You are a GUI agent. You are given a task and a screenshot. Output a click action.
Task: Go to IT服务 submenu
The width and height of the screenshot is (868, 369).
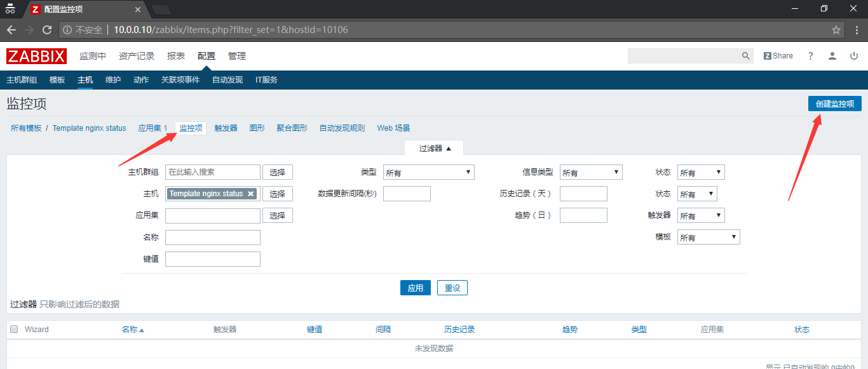click(266, 80)
